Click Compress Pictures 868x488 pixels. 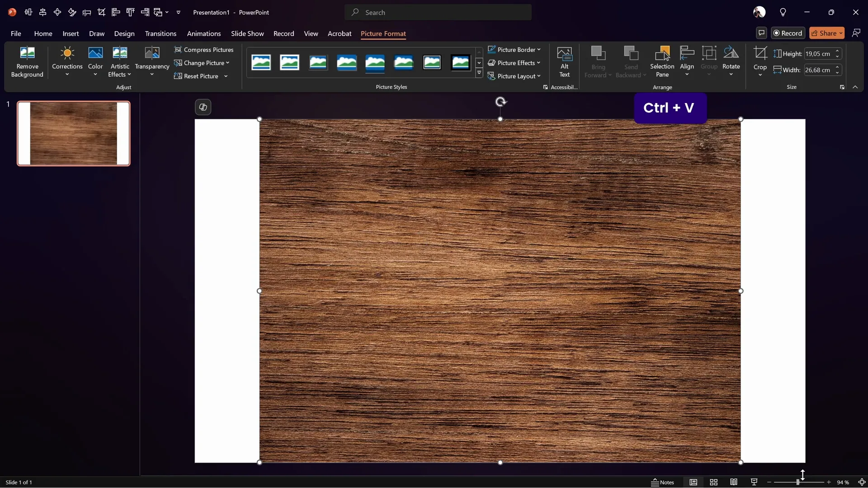coord(204,50)
